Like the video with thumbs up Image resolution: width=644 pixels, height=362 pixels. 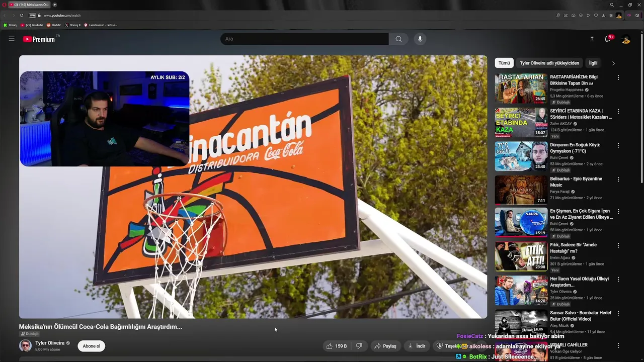(x=337, y=346)
